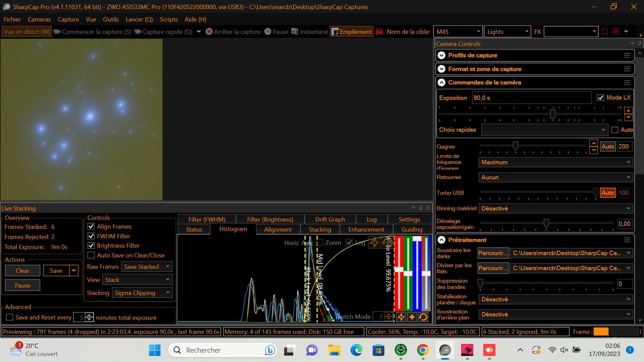
Task: Switch to the Alignment tab
Action: 278,229
